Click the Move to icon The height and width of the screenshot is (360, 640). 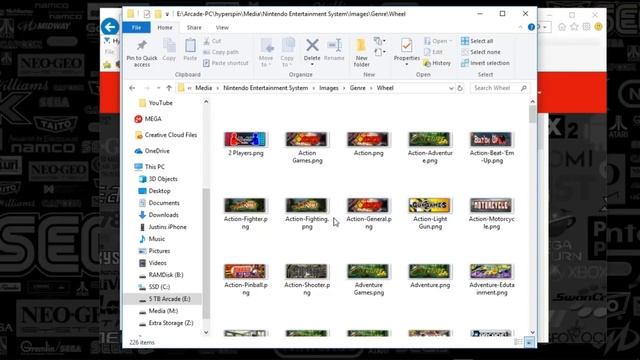click(267, 46)
